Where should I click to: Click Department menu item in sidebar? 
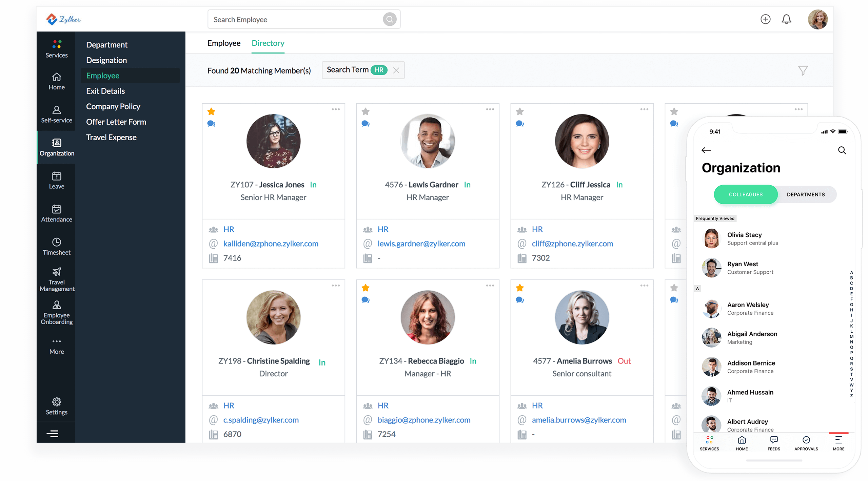click(x=107, y=44)
